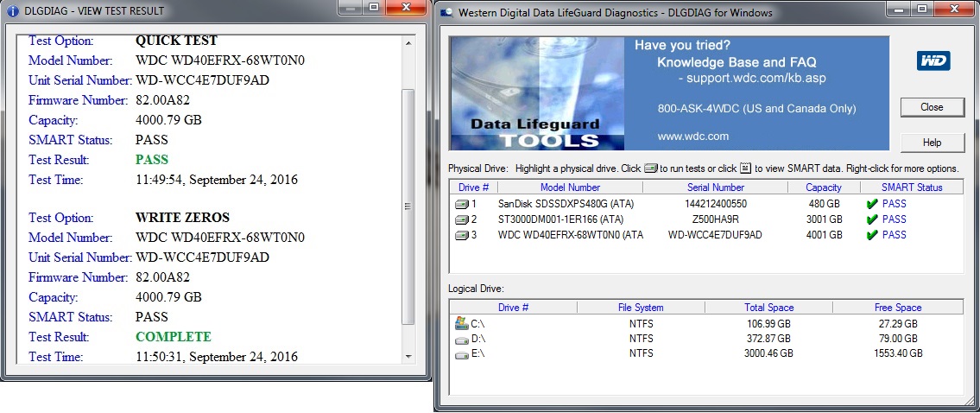Close the View Test Result window

pos(407,8)
